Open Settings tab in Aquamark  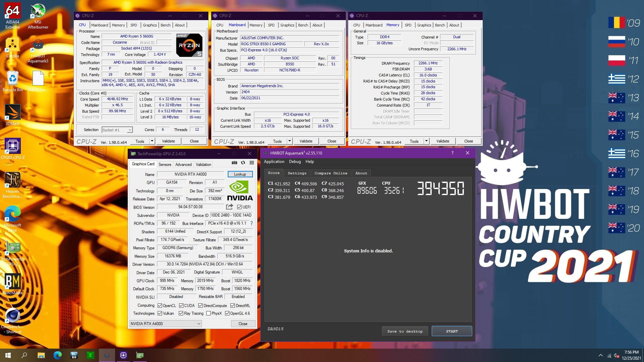pos(297,173)
